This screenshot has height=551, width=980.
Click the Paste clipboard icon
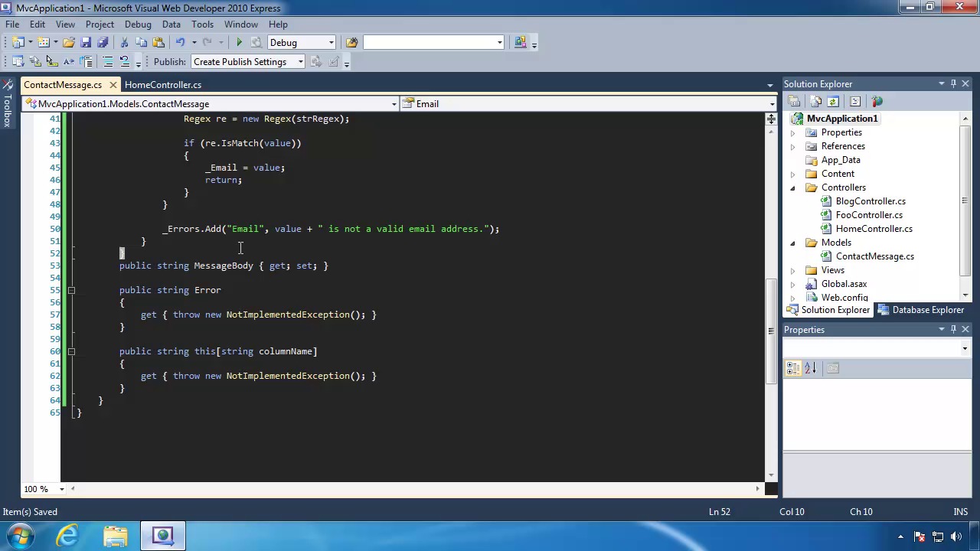tap(158, 42)
